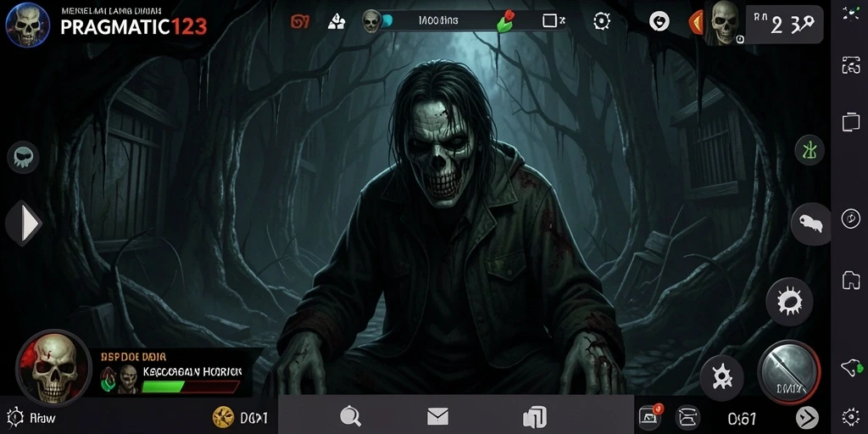The image size is (868, 434).
Task: Click the 0:61 timer readout
Action: coord(742,419)
